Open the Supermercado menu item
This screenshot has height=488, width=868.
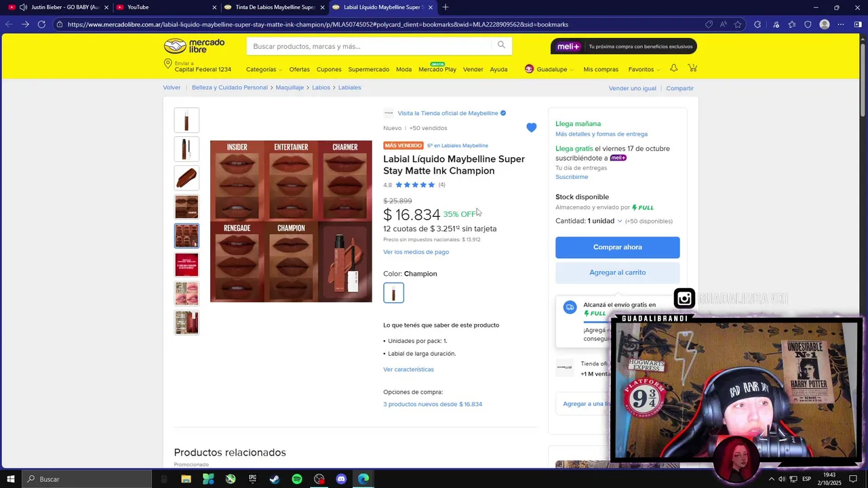coord(369,69)
